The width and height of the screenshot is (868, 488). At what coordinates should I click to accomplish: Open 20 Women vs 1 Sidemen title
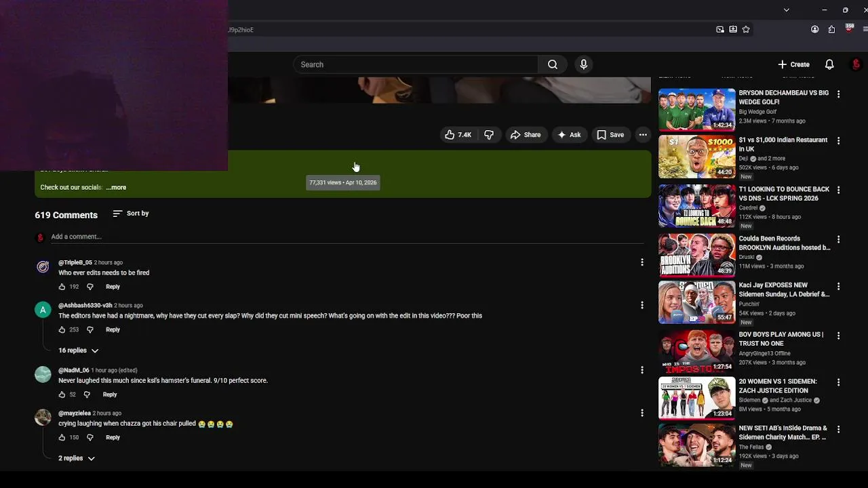[x=778, y=386]
